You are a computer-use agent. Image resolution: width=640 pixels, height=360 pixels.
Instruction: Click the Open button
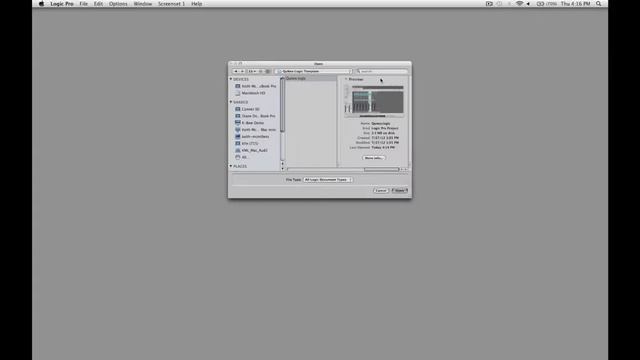[x=400, y=191]
